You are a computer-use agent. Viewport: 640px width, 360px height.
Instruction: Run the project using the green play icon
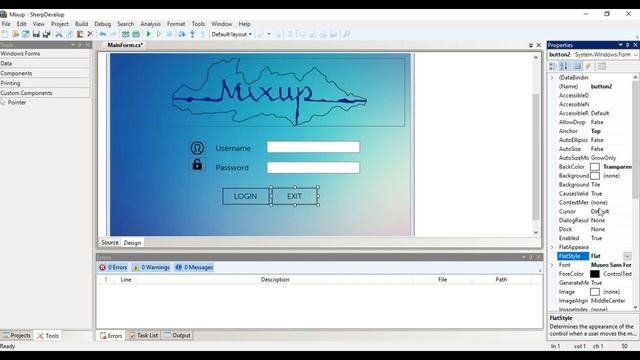(149, 34)
